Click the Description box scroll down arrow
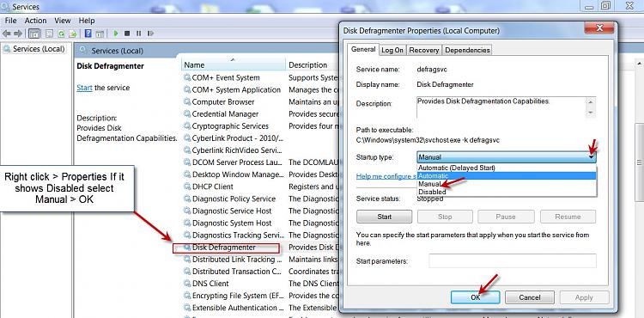Viewport: 644px width, 318px height. point(591,113)
